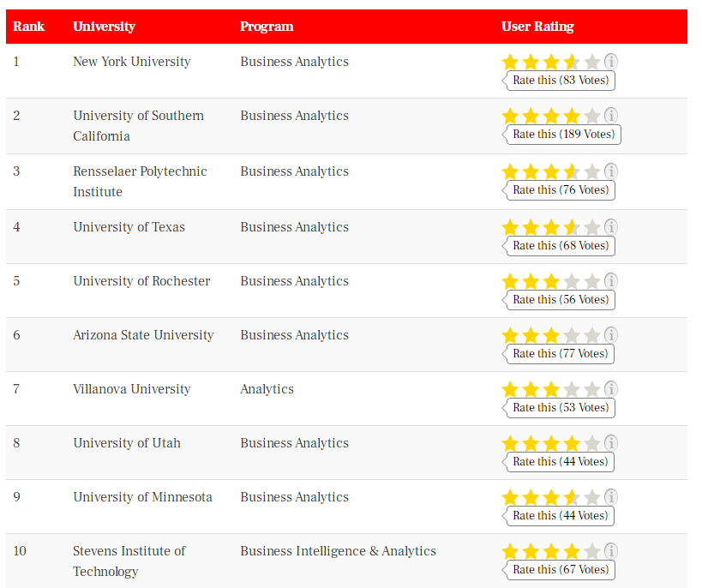This screenshot has height=588, width=702.
Task: Select the Rank column header
Action: pyautogui.click(x=28, y=27)
